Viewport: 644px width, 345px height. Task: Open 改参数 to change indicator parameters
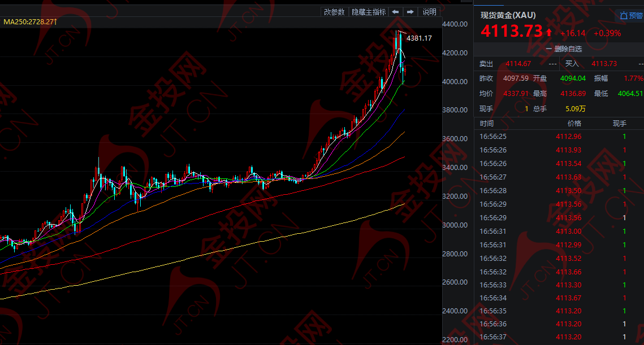pyautogui.click(x=335, y=11)
